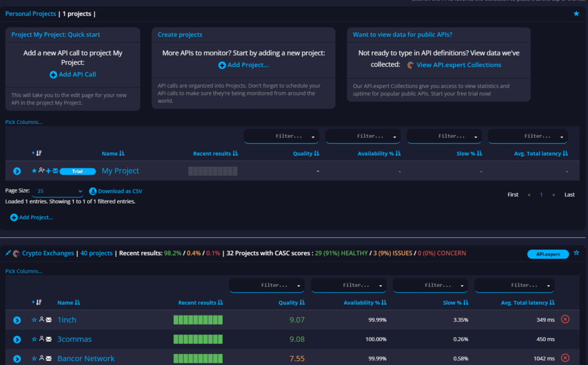Expand the 3commas project row
Viewport: 588px width, 365px height.
17,340
